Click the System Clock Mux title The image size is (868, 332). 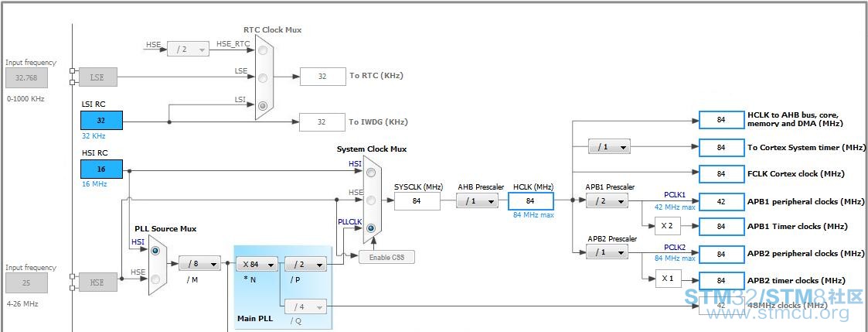tap(372, 149)
